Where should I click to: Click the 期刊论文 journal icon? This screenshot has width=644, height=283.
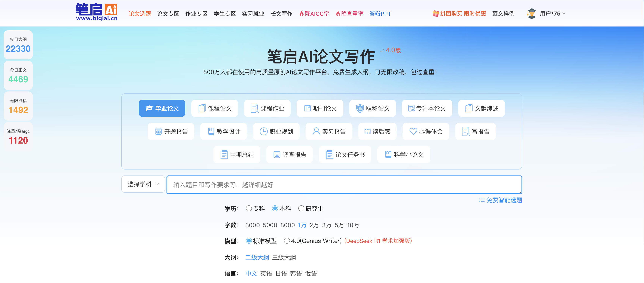307,108
